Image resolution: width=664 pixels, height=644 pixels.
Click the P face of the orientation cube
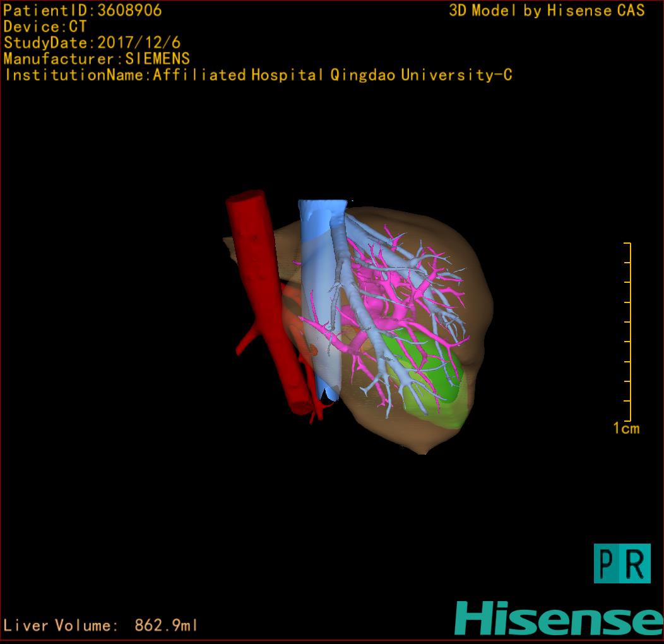click(607, 563)
